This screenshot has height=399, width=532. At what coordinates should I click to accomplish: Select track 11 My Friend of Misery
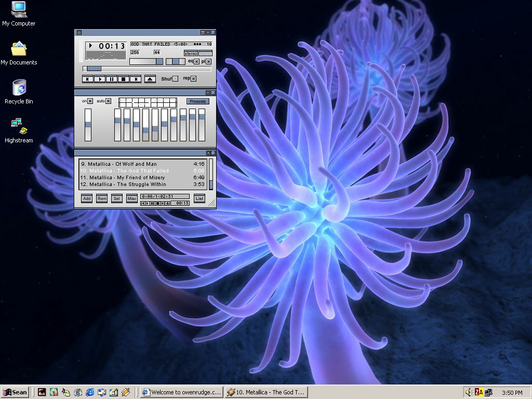tap(123, 178)
